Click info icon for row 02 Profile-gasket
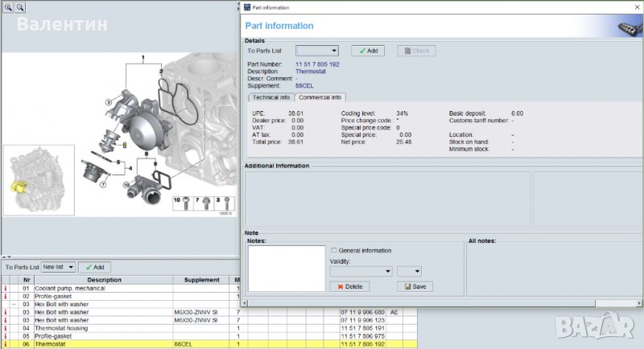Image resolution: width=644 pixels, height=349 pixels. 6,296
